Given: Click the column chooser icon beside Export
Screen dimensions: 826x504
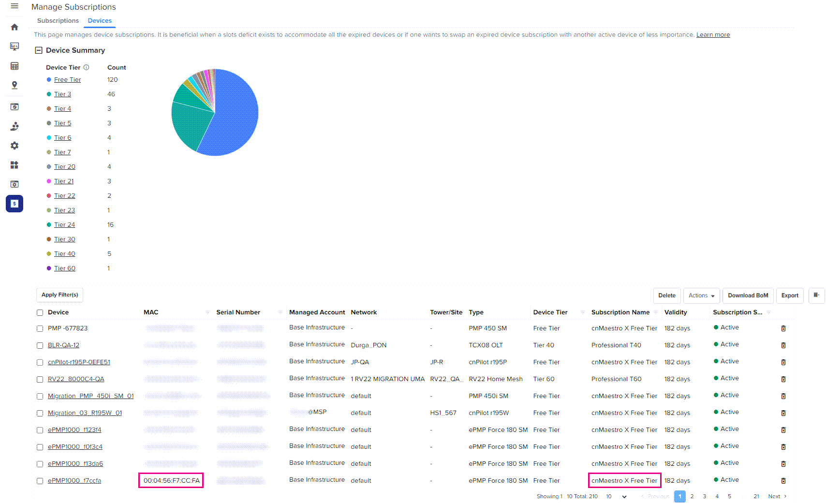Looking at the screenshot, I should point(816,295).
